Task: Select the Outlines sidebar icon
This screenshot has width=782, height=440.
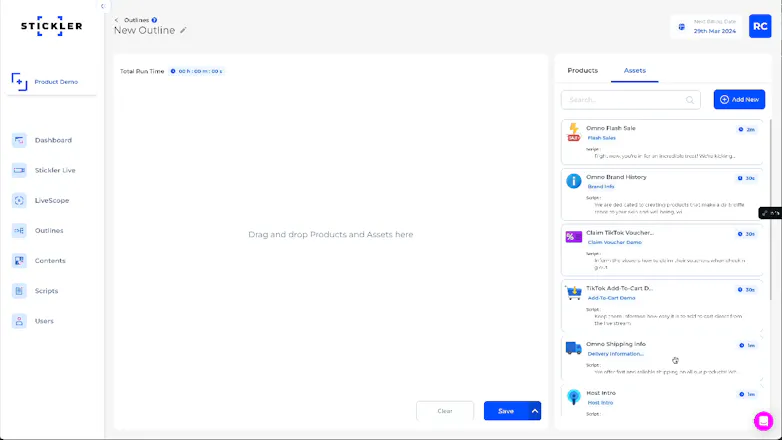Action: [19, 230]
